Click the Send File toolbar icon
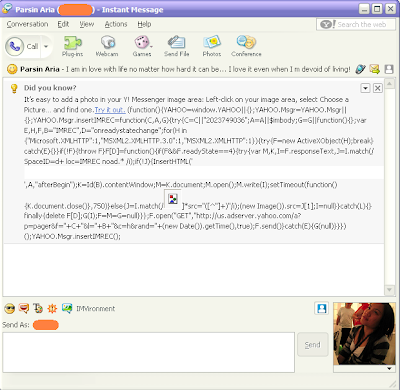Viewport: 400px width, 390px height. (177, 46)
